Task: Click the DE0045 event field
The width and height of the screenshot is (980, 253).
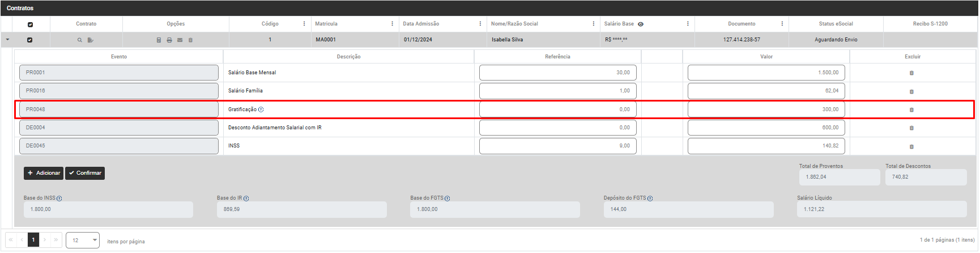Action: point(119,146)
